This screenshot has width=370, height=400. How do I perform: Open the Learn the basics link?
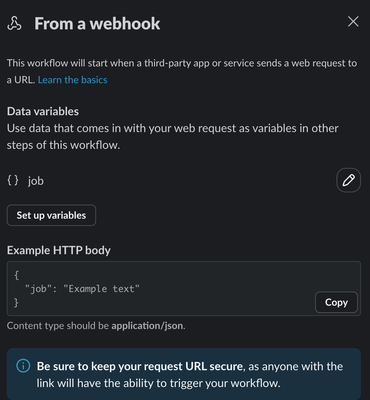point(72,80)
